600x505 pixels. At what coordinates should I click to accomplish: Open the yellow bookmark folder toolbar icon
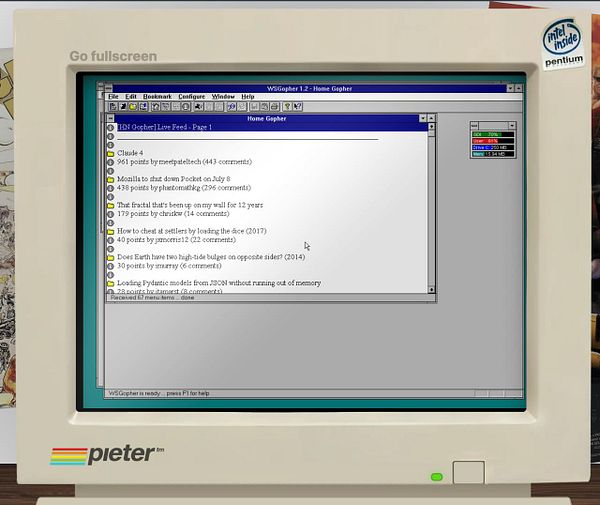(133, 107)
